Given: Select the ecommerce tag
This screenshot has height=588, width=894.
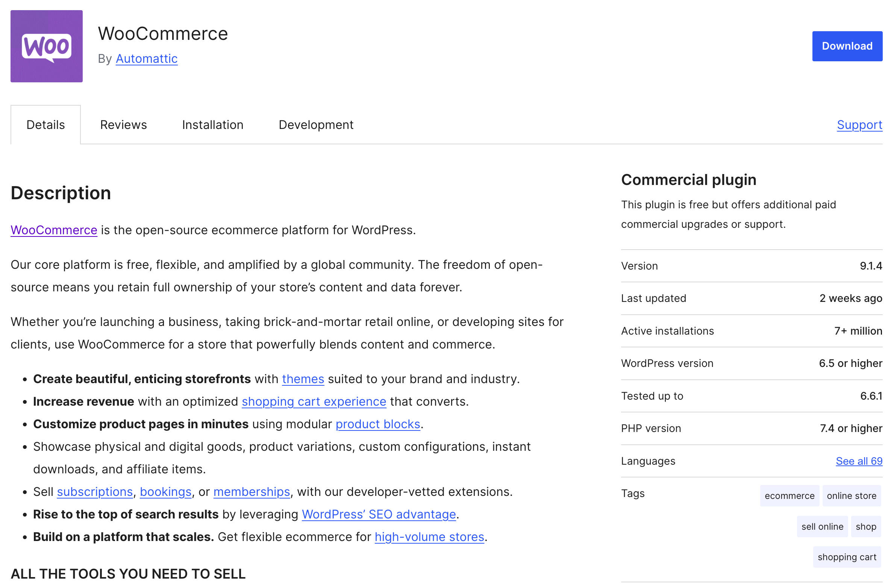Looking at the screenshot, I should (790, 496).
